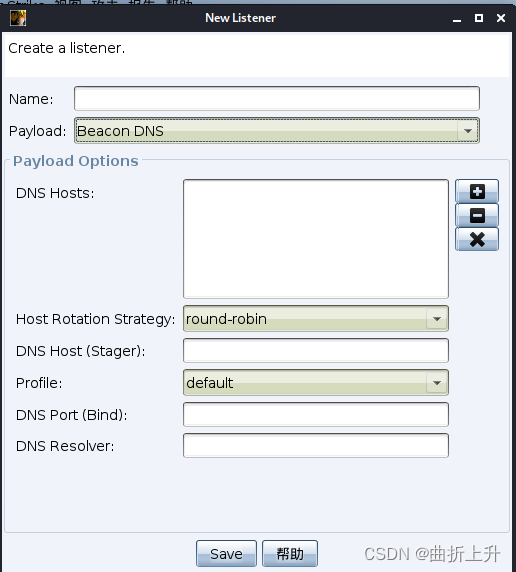Click the Payload Options group heading
516x572 pixels.
pos(76,161)
